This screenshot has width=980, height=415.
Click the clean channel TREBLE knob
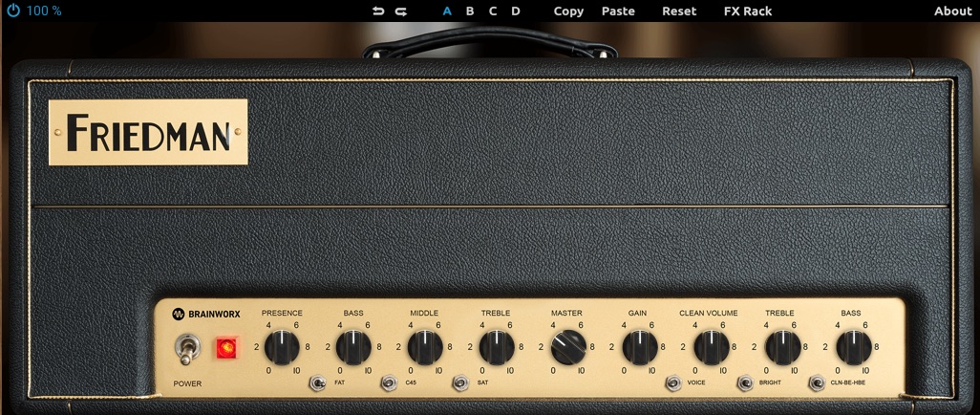[782, 347]
